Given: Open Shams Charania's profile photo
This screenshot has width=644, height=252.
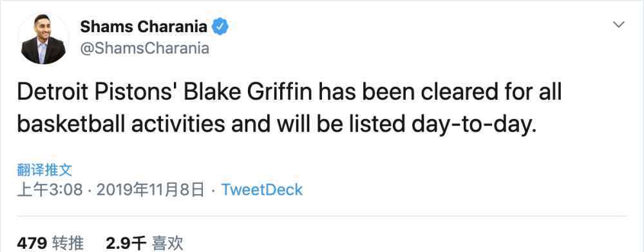Looking at the screenshot, I should point(43,39).
